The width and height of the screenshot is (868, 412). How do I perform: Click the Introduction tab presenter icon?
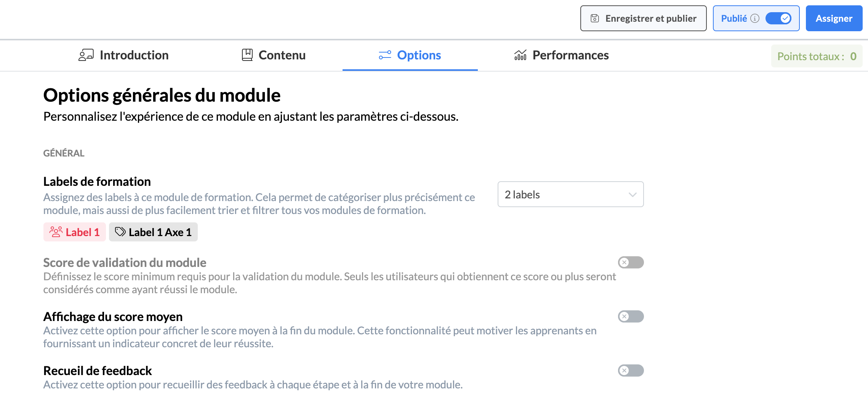[86, 55]
